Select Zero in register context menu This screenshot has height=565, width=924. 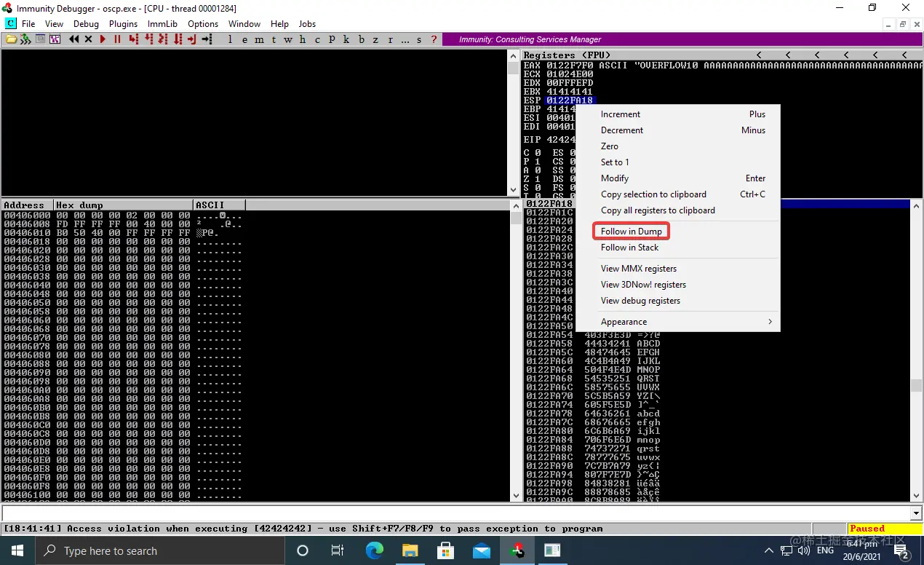click(x=610, y=146)
